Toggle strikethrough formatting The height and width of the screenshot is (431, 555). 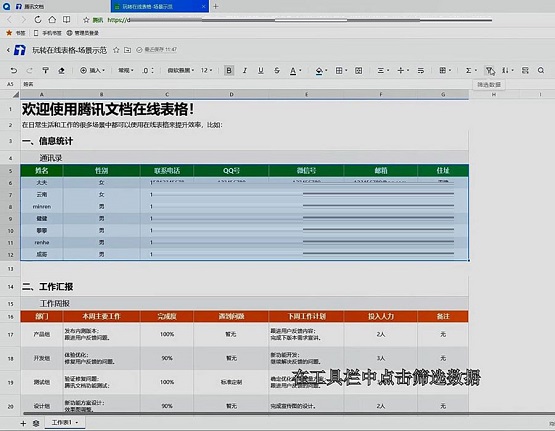point(277,70)
